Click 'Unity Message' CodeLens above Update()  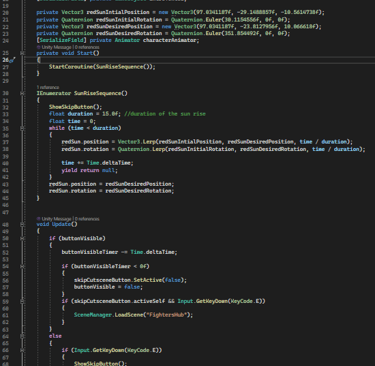56,219
